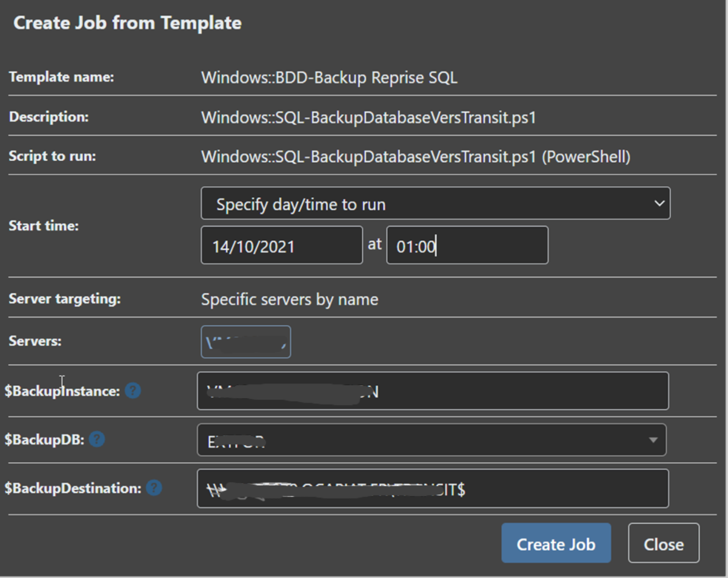Screen dimensions: 728x578
Task: Click the 'Script to run:' label
Action: [x=52, y=156]
